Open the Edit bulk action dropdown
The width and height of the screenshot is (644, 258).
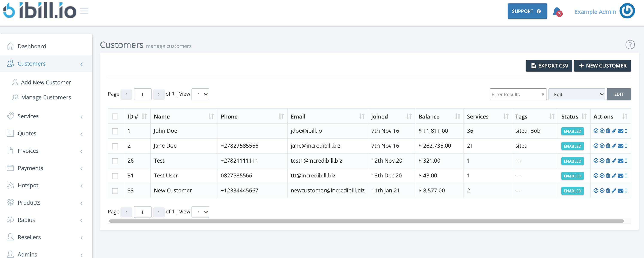(x=577, y=94)
